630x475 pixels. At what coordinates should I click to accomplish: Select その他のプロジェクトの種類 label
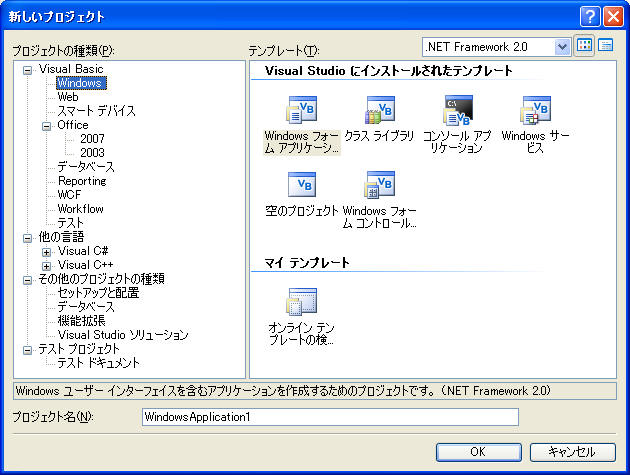pyautogui.click(x=101, y=278)
